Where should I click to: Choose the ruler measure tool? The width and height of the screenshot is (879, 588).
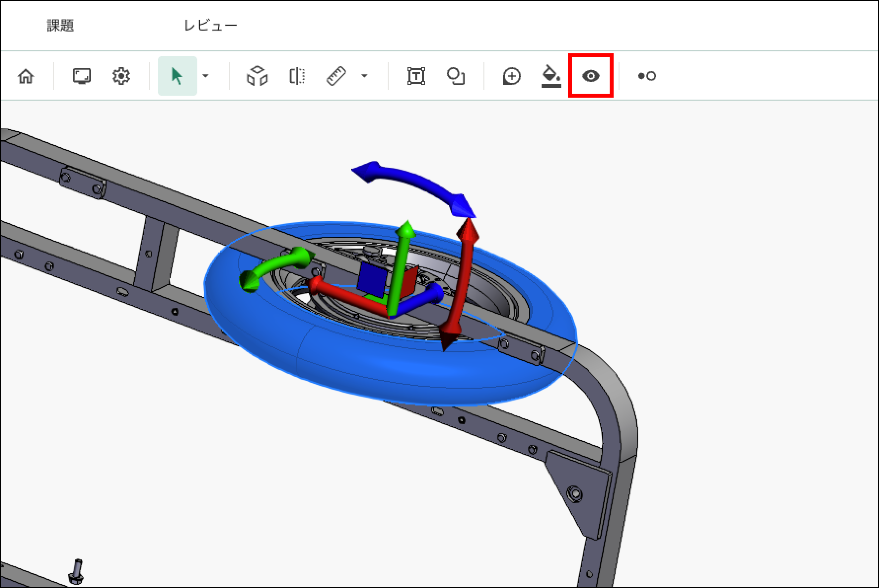(x=336, y=76)
